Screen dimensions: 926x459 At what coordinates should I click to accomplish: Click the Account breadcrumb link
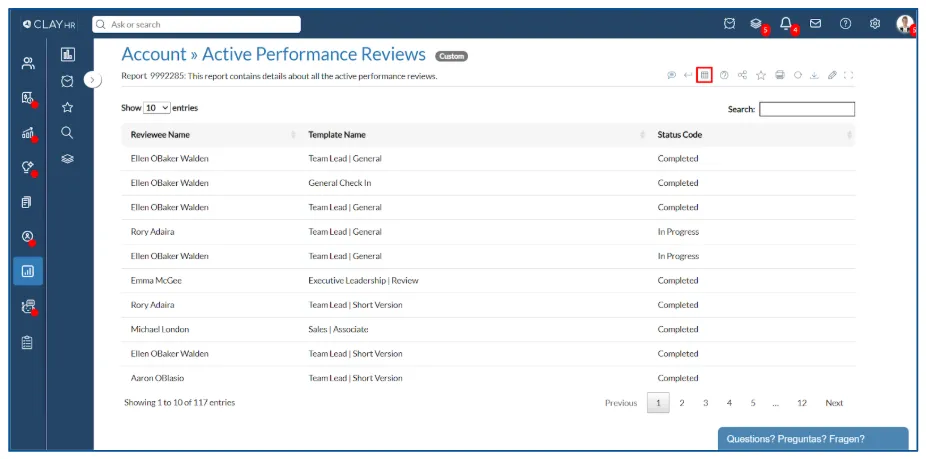154,54
